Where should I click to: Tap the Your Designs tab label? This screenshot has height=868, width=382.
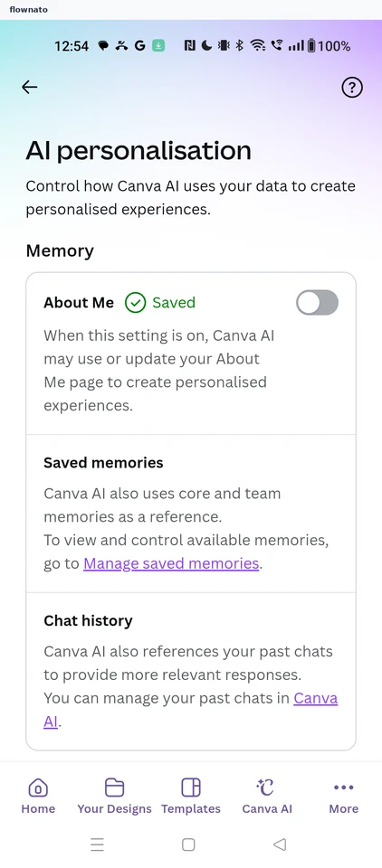tap(114, 808)
